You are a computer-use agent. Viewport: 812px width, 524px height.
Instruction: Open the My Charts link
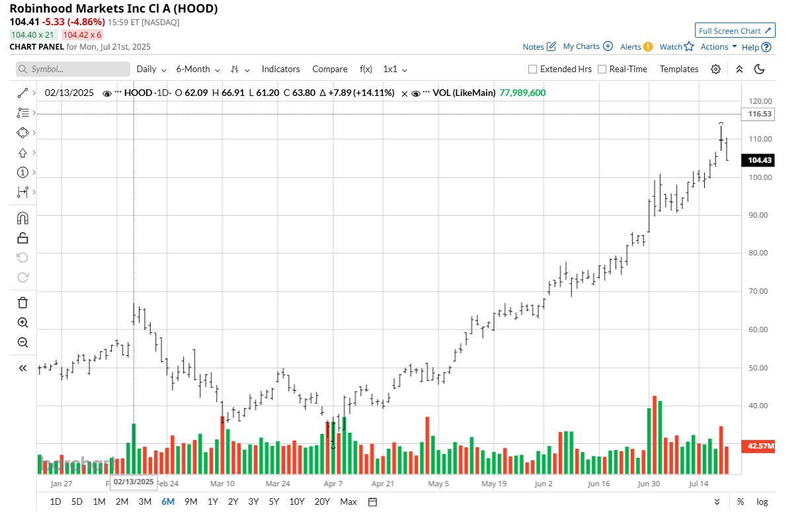pyautogui.click(x=581, y=46)
